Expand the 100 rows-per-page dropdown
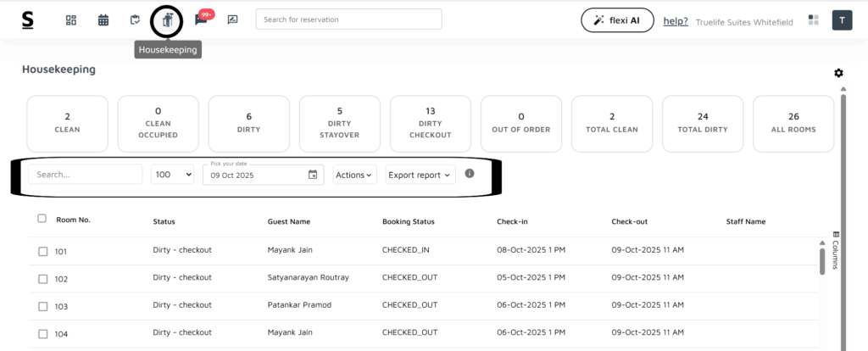Image resolution: width=868 pixels, height=351 pixels. pyautogui.click(x=172, y=175)
